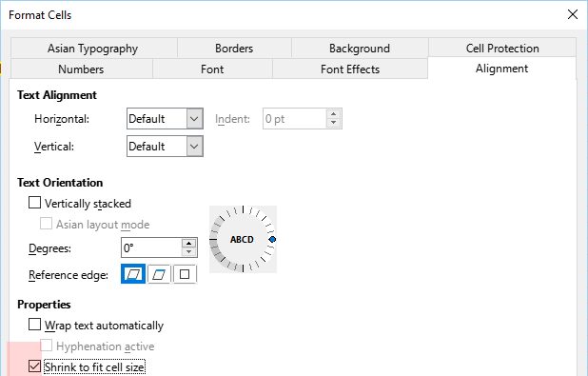Check the Vertically stacked option
This screenshot has height=376, width=588.
34,203
